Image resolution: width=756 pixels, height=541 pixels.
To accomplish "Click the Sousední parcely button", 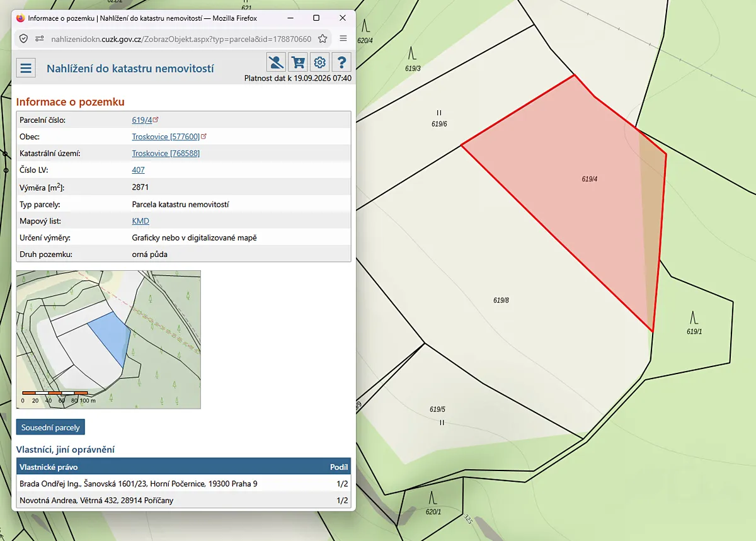I will click(50, 427).
